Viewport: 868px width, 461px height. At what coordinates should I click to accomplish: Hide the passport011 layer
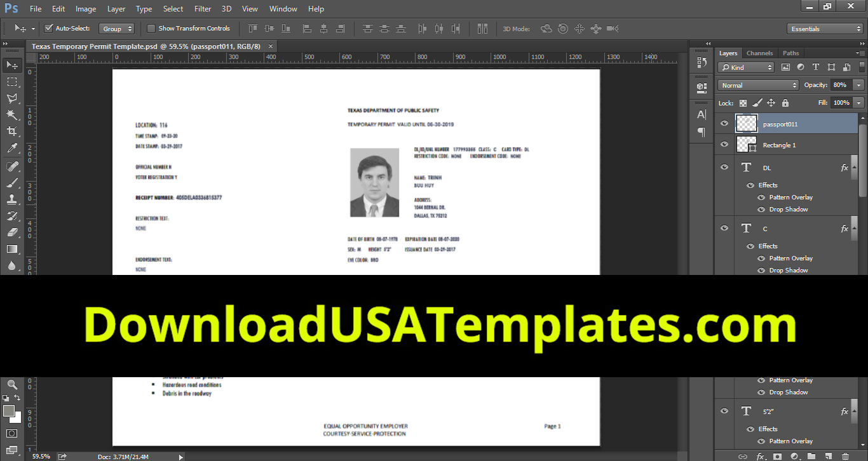point(724,123)
